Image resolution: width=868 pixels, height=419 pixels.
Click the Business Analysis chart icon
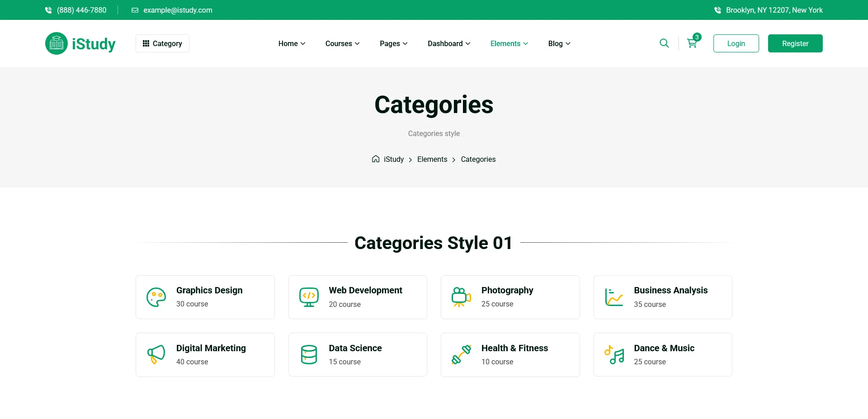click(x=614, y=297)
